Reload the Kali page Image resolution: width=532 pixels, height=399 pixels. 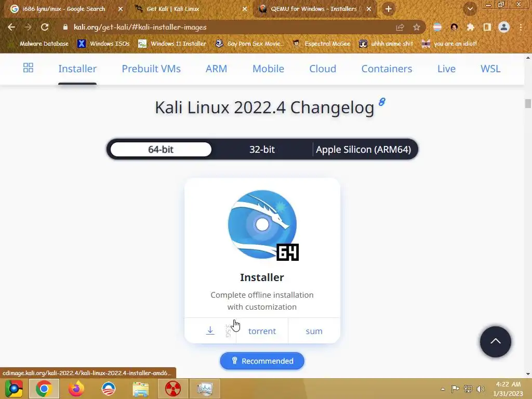(45, 27)
